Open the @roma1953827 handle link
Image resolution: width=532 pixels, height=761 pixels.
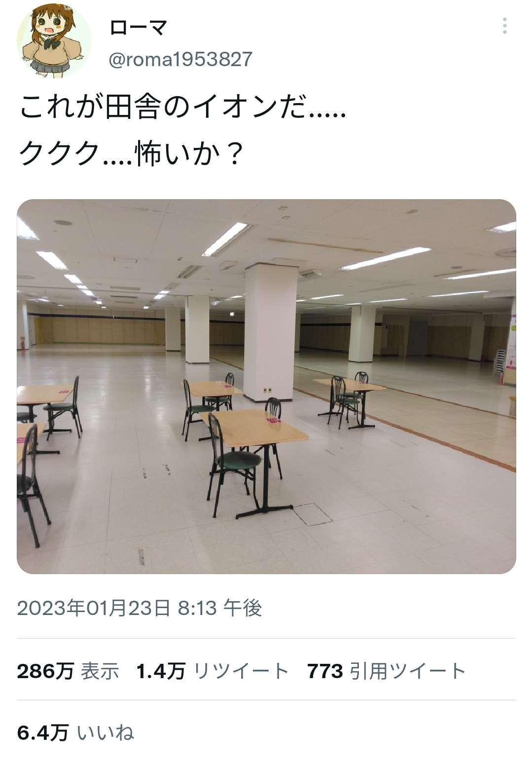(x=180, y=60)
